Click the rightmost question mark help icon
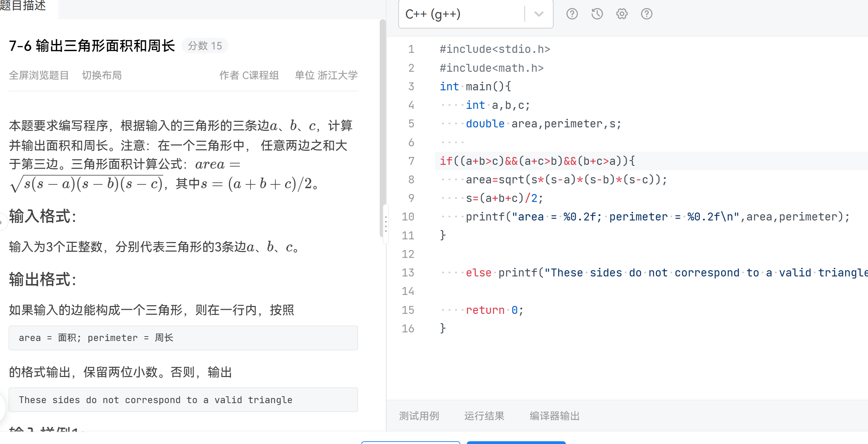Viewport: 868px width, 444px height. [x=646, y=14]
